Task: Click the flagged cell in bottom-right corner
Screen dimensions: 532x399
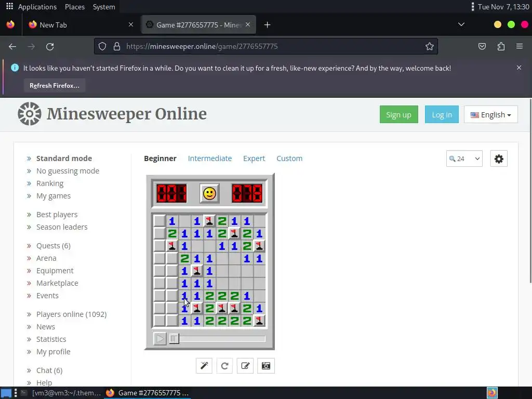Action: tap(259, 321)
